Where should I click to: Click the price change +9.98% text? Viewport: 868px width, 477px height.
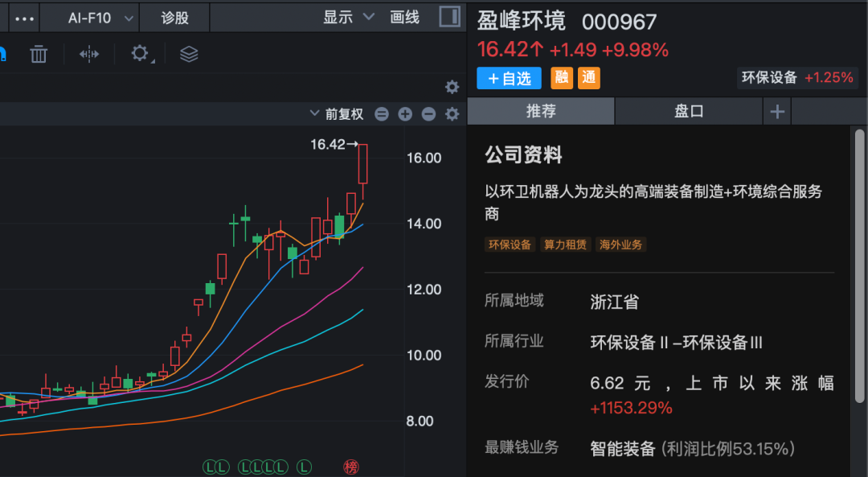point(635,50)
